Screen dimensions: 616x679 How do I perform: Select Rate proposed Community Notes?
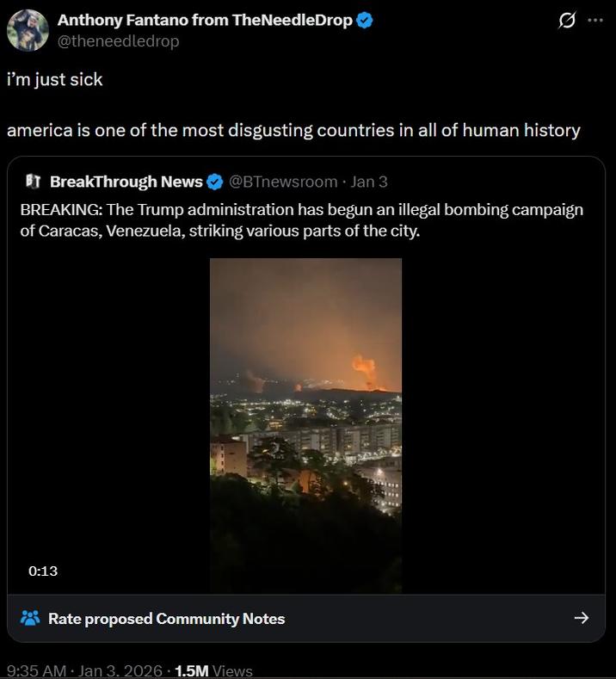166,618
